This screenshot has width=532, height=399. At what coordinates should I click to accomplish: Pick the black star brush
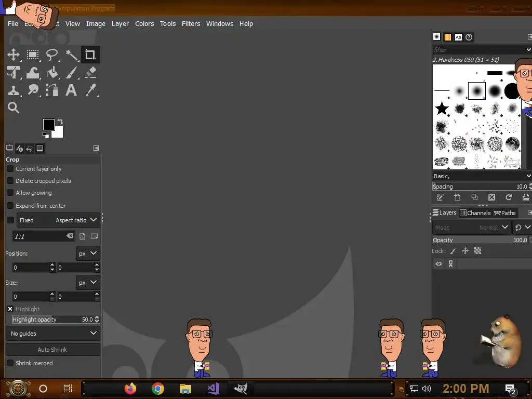[x=442, y=109]
